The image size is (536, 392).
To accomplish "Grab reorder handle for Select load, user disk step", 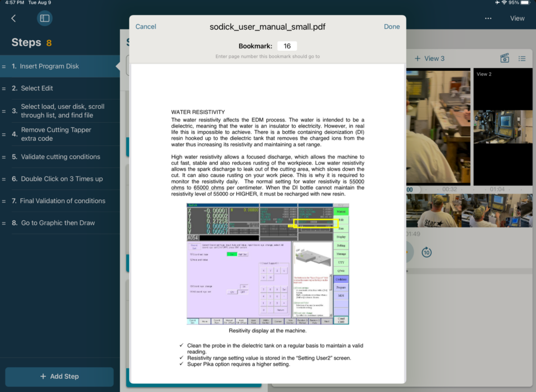I will pos(4,111).
